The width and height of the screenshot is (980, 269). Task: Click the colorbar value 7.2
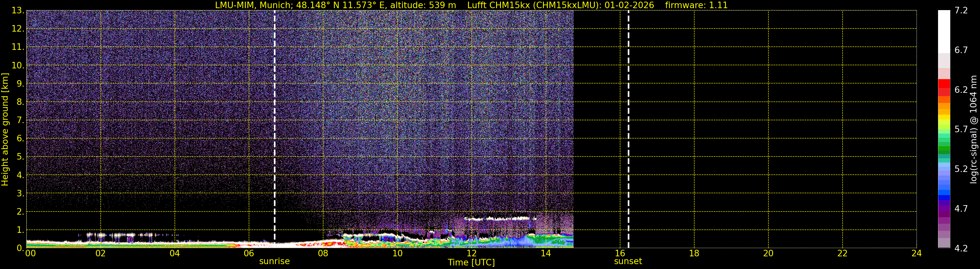tap(961, 11)
